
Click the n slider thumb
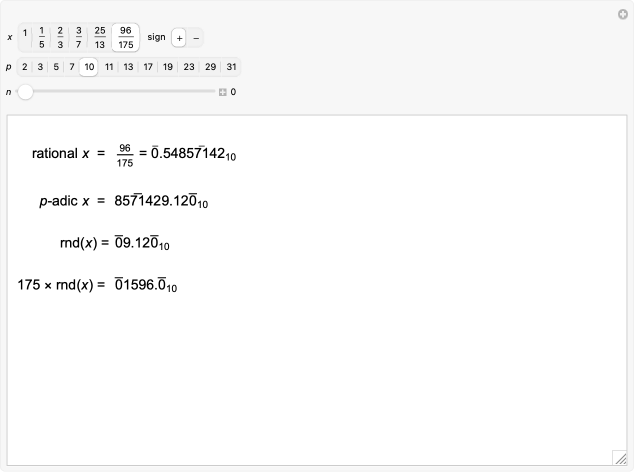click(x=25, y=92)
